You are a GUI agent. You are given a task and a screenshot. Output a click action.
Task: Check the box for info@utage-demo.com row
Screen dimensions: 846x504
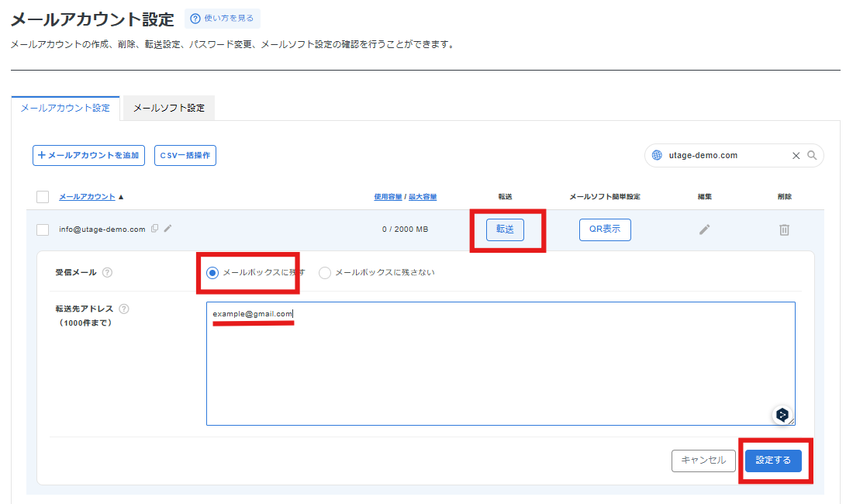(x=43, y=230)
